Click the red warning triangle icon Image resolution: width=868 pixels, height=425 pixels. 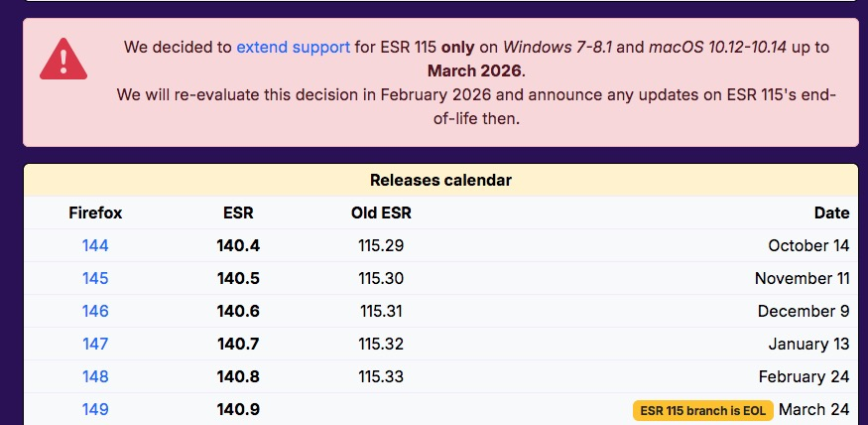click(63, 60)
